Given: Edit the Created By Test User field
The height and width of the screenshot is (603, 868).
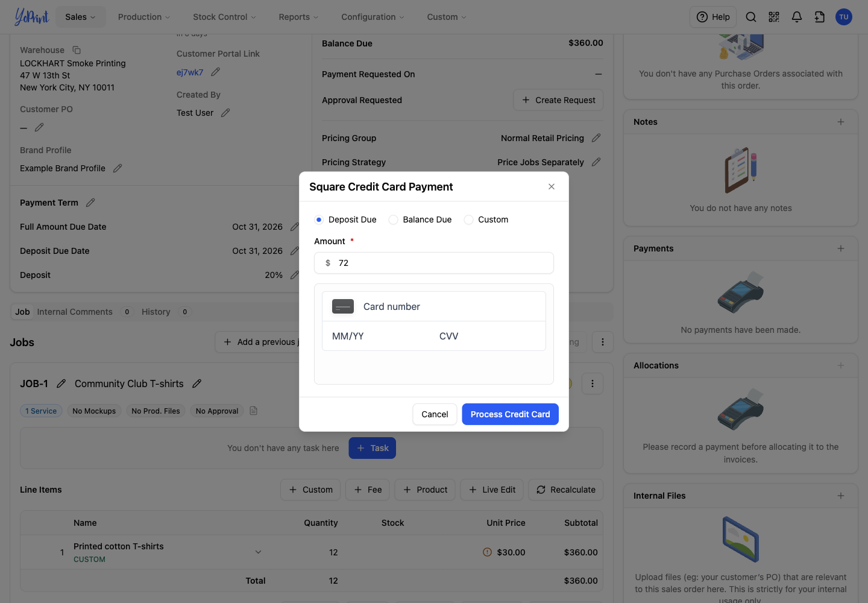Looking at the screenshot, I should point(225,113).
